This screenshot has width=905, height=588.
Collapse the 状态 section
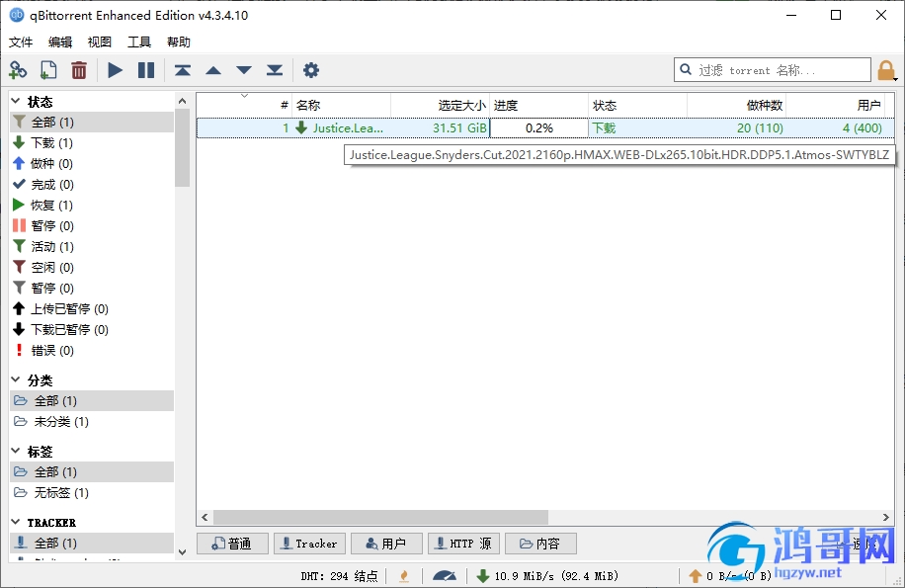(x=16, y=102)
